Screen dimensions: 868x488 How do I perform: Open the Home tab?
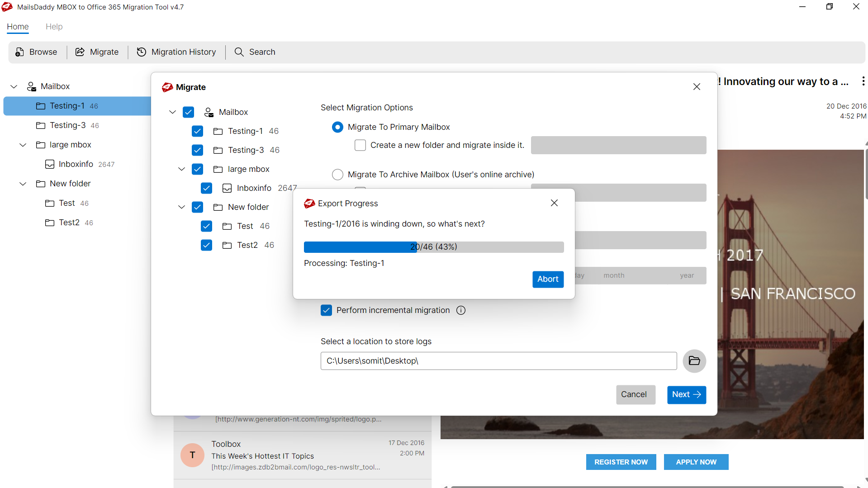pyautogui.click(x=18, y=27)
